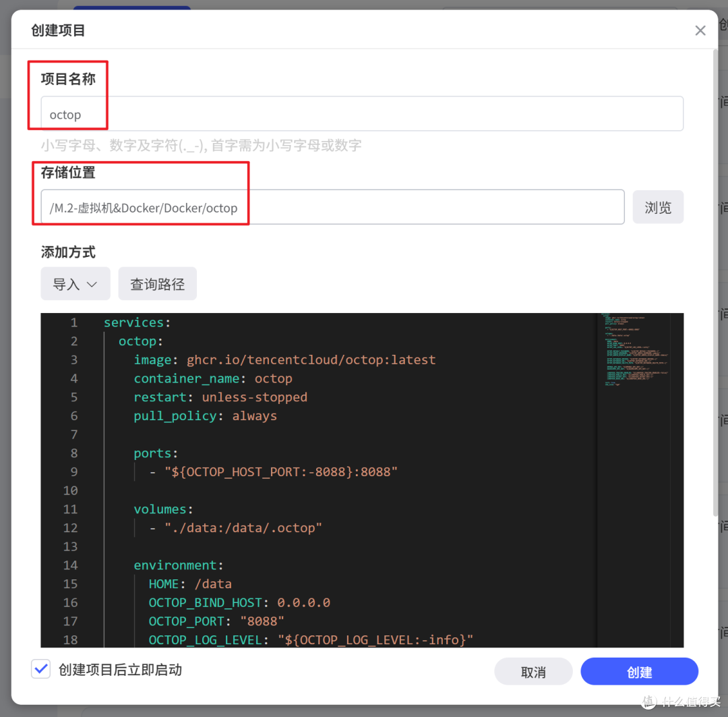Click the 取消 button
The image size is (728, 717).
pyautogui.click(x=533, y=672)
